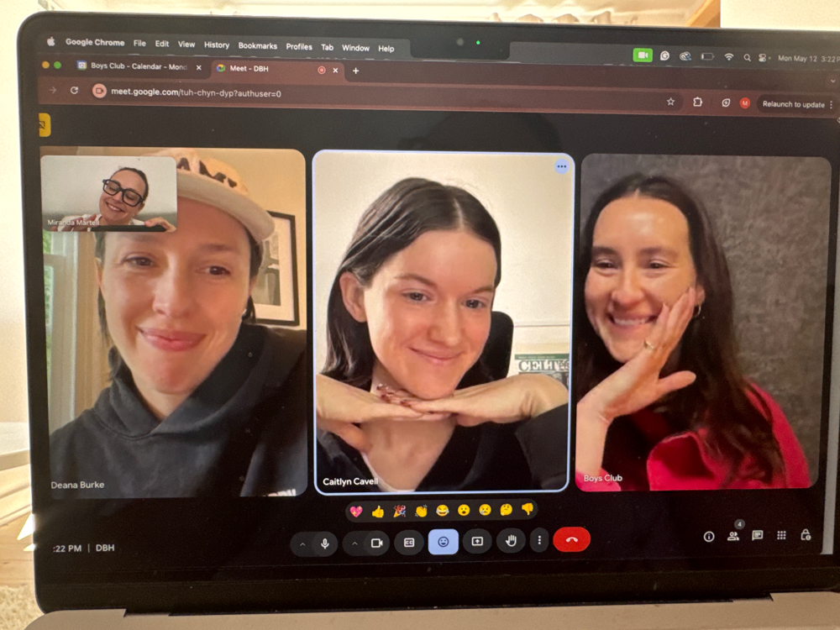Leave the call with red hang-up button
Viewport: 840px width, 630px height.
(x=571, y=539)
